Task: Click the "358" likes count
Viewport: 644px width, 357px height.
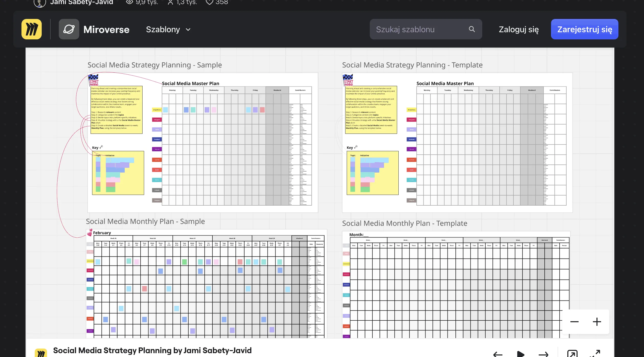Action: coord(222,2)
